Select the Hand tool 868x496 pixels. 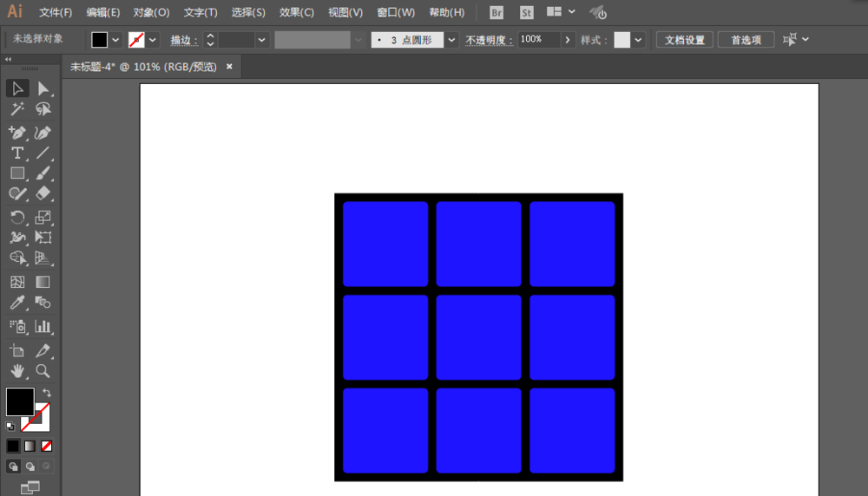point(17,371)
